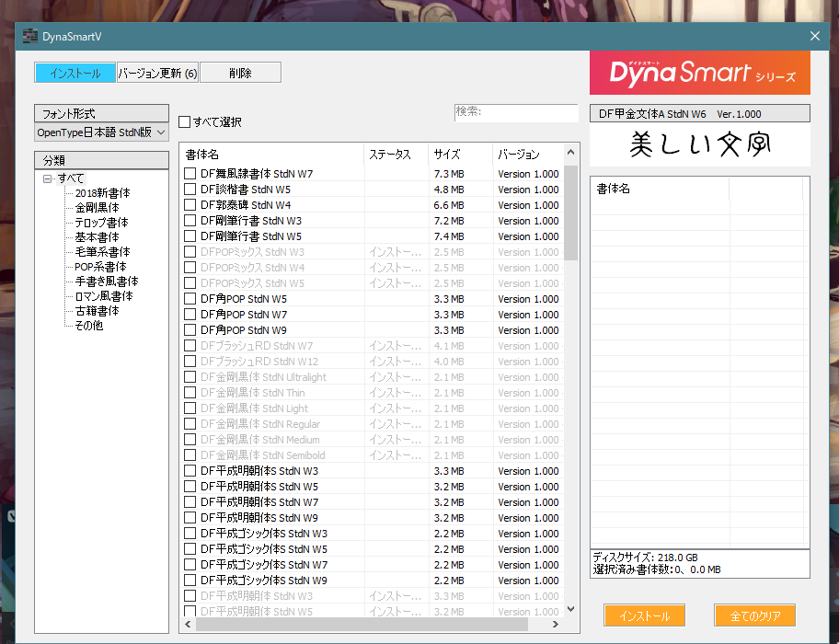Check DF談楷書 StdN W5 checkbox
The image size is (839, 644).
point(190,190)
